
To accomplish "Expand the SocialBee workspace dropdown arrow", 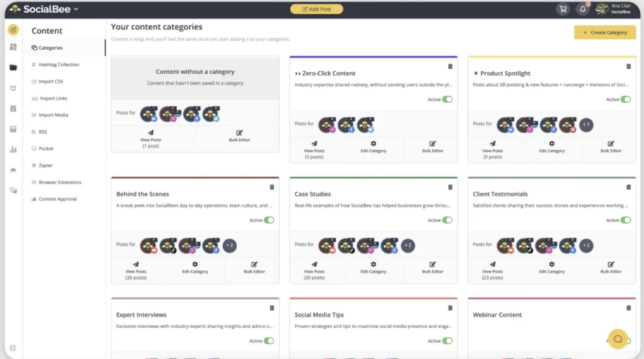I will 76,9.
